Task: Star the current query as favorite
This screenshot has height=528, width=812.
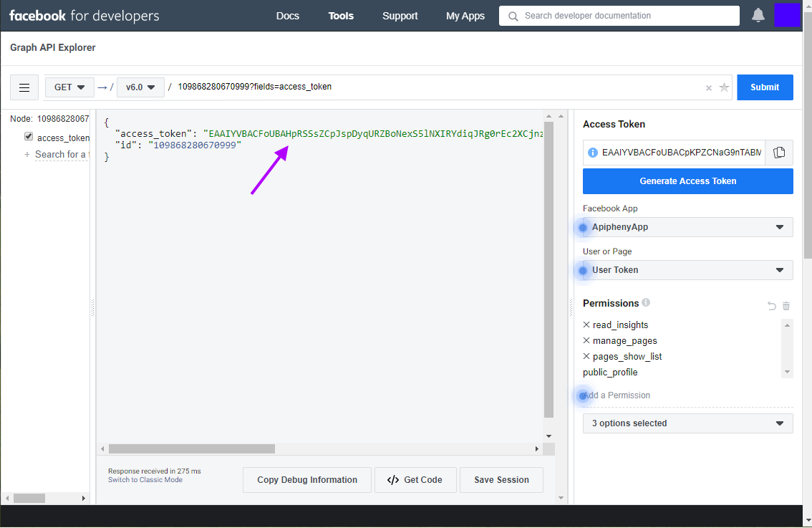Action: click(724, 87)
